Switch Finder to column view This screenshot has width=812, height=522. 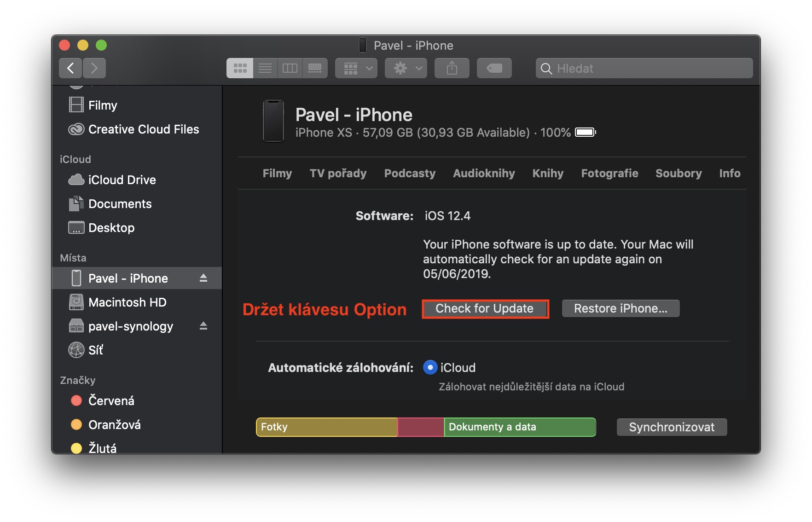click(290, 68)
